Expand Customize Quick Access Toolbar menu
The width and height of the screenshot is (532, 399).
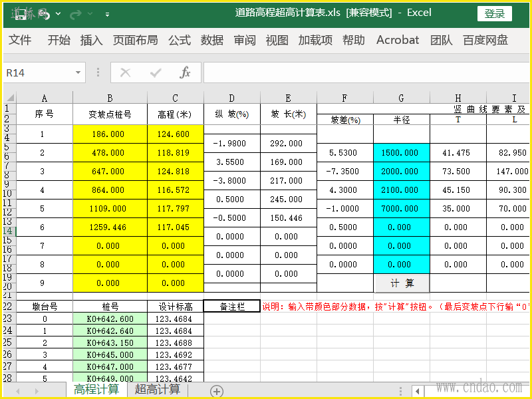pos(107,14)
